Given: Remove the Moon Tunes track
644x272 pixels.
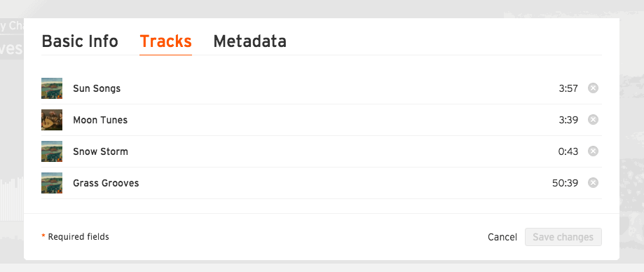Looking at the screenshot, I should (x=593, y=120).
